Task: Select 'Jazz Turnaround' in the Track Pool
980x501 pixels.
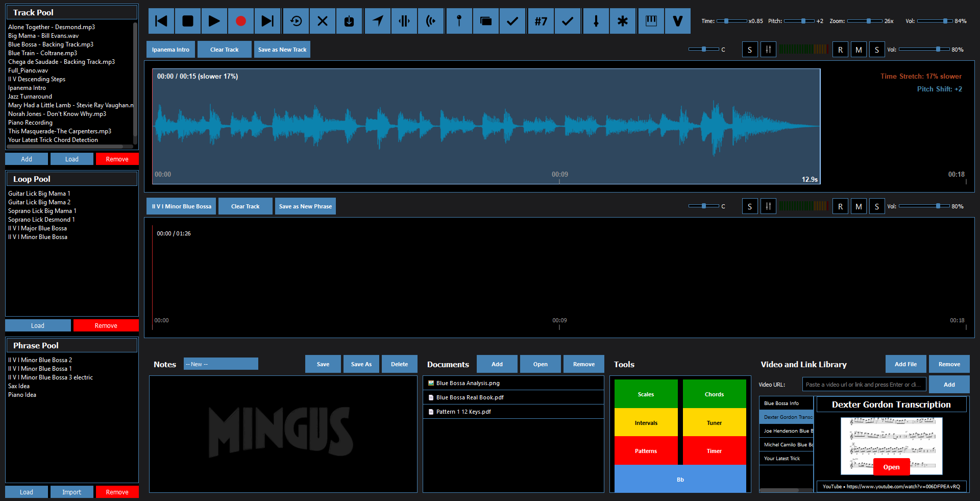Action: [30, 97]
